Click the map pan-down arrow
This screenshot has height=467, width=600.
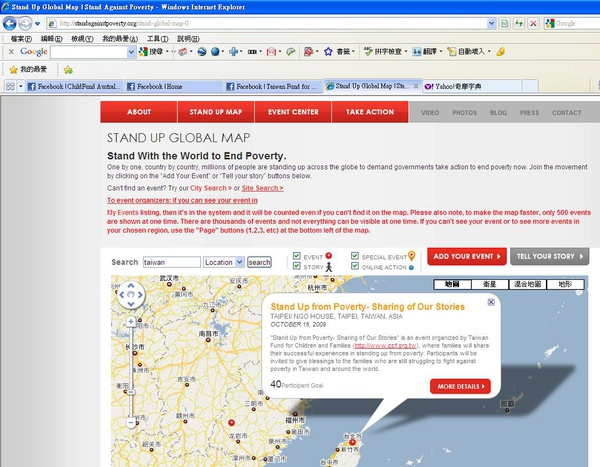pos(131,304)
